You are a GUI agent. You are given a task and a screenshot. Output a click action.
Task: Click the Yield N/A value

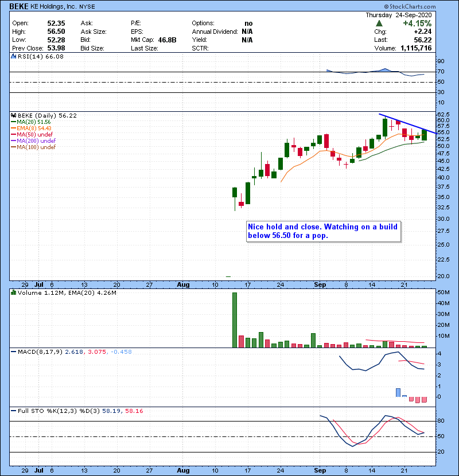(x=247, y=40)
